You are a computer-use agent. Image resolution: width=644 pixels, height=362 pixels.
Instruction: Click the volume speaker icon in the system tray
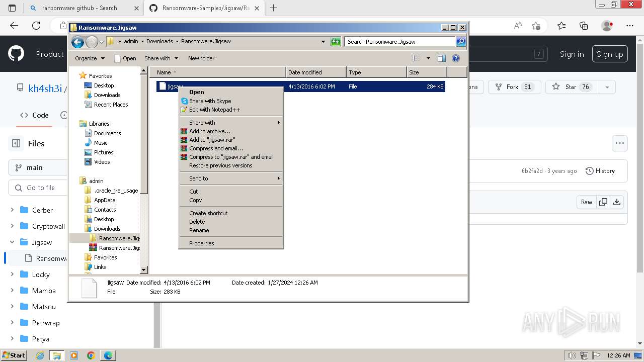point(572,355)
